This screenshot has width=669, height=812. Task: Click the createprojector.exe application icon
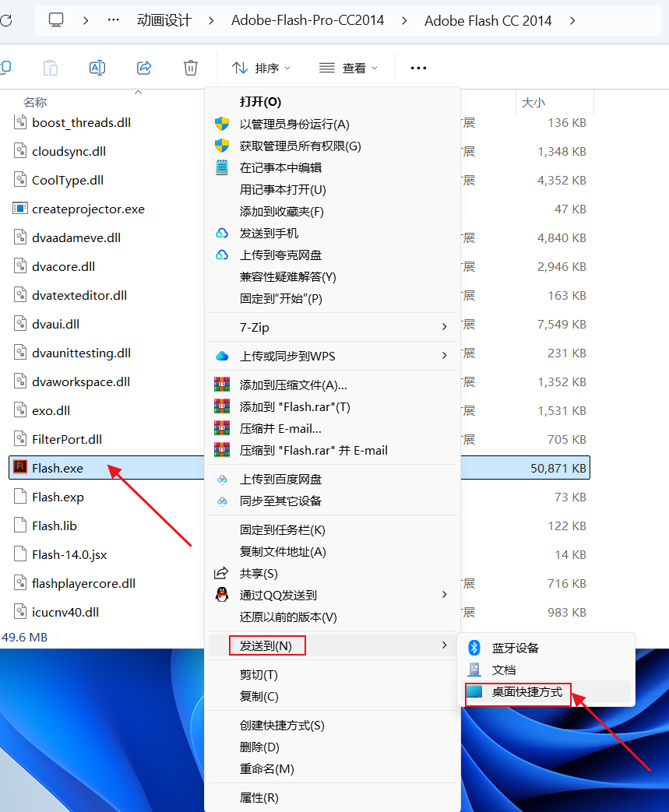tap(19, 208)
